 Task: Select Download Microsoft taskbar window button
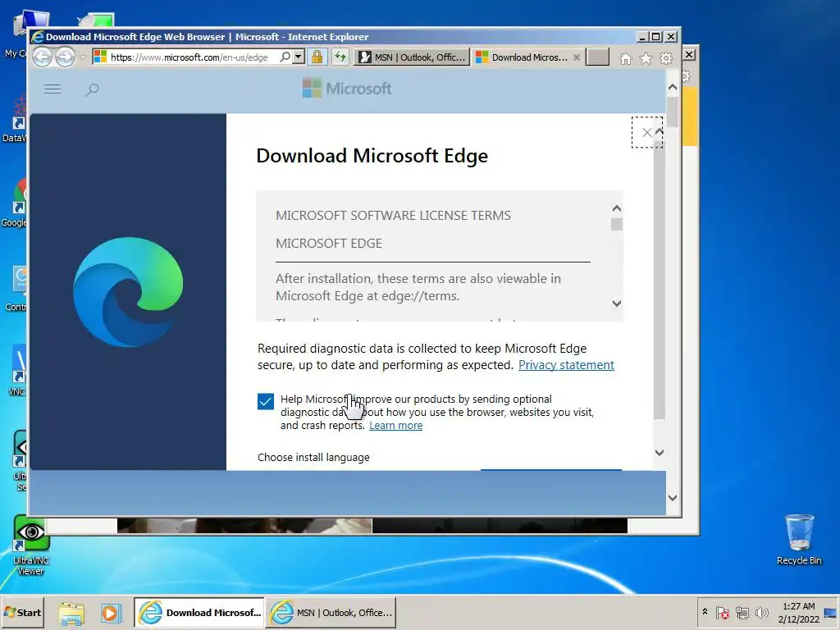(x=199, y=612)
